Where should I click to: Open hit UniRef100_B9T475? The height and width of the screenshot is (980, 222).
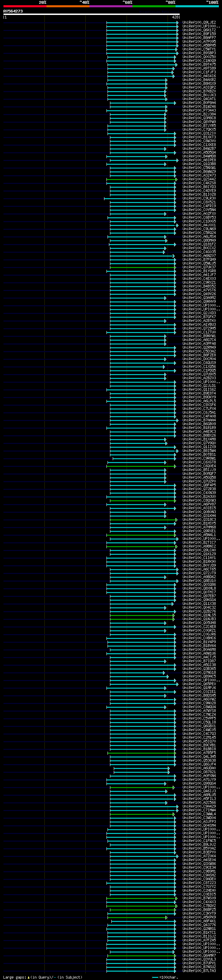coord(199,64)
